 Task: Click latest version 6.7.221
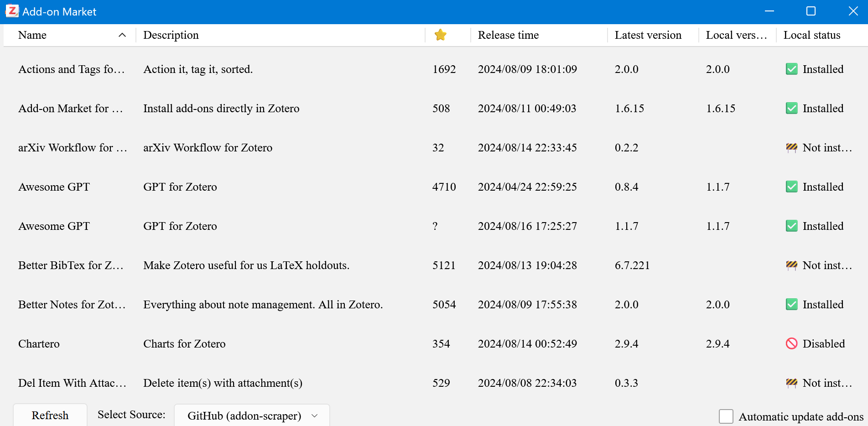coord(632,265)
